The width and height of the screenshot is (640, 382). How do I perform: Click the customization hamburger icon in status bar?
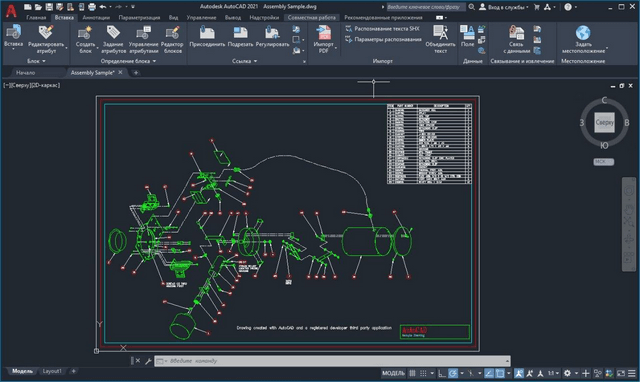(x=632, y=373)
